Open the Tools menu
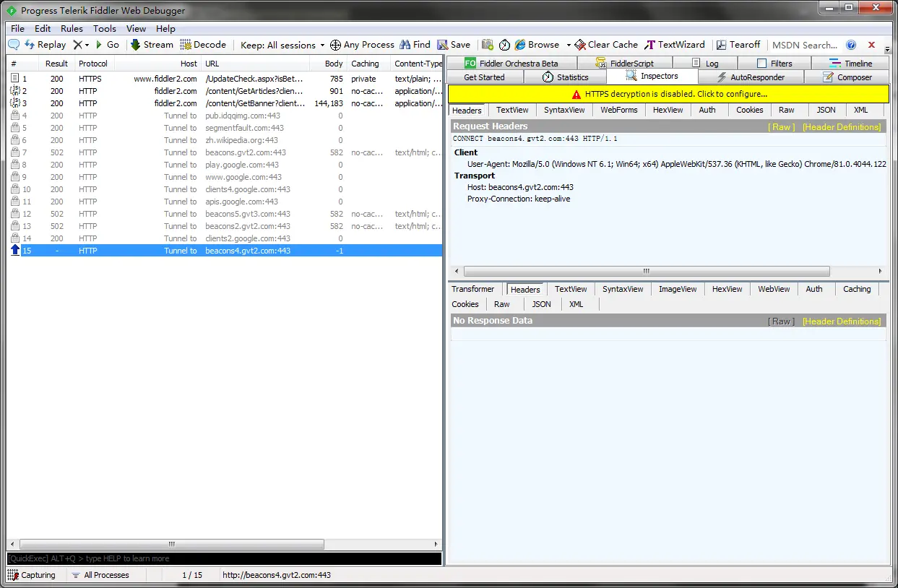 point(105,29)
